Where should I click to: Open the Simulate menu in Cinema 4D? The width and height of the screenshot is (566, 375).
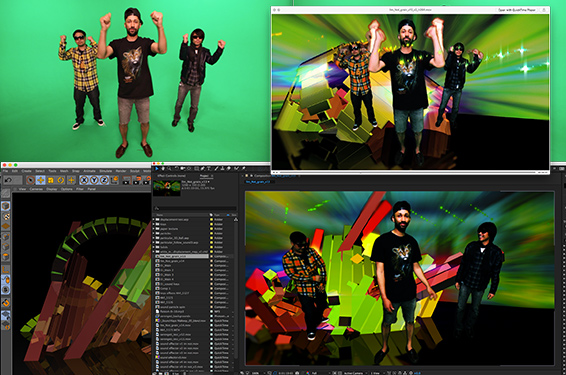106,171
